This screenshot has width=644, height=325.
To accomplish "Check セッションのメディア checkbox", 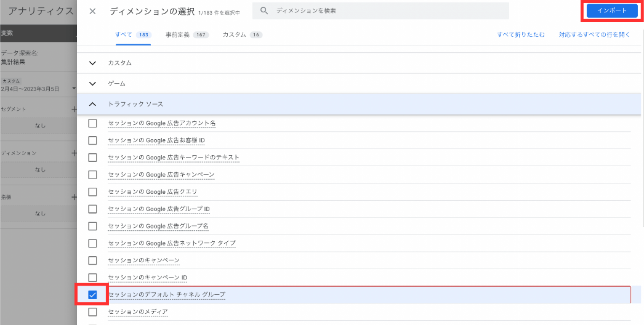I will tap(92, 312).
